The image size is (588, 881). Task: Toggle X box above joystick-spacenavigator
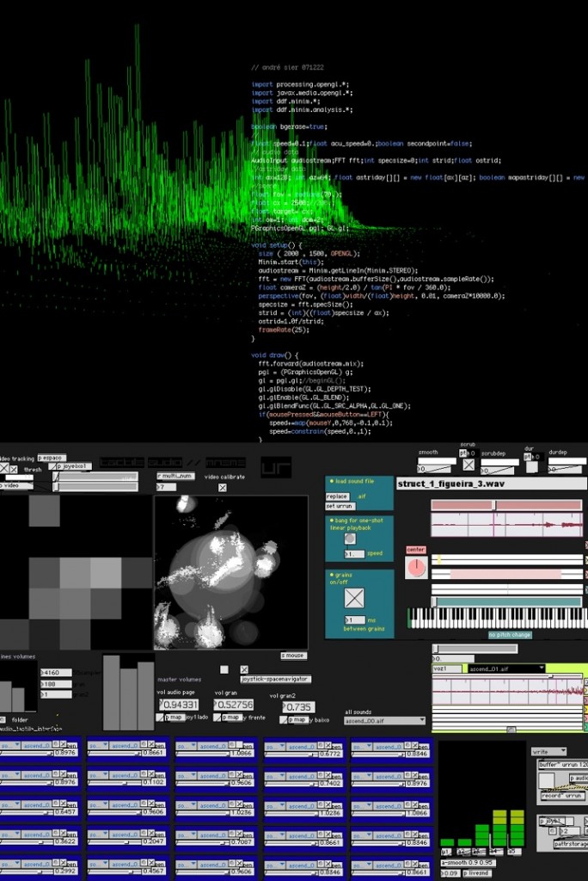[244, 669]
